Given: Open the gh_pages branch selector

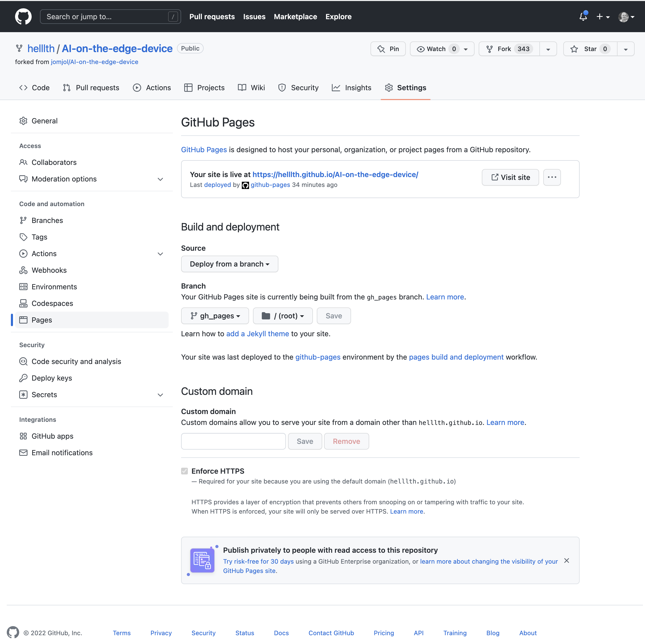Looking at the screenshot, I should point(215,316).
